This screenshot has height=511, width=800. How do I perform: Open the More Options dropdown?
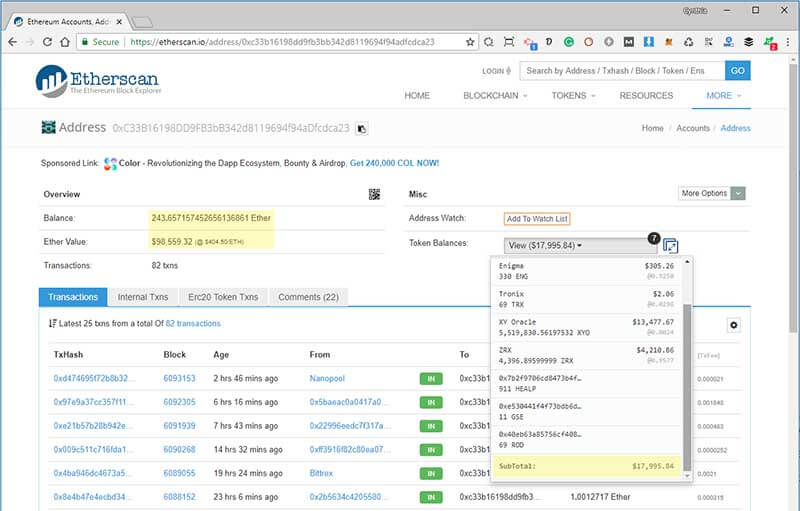712,193
